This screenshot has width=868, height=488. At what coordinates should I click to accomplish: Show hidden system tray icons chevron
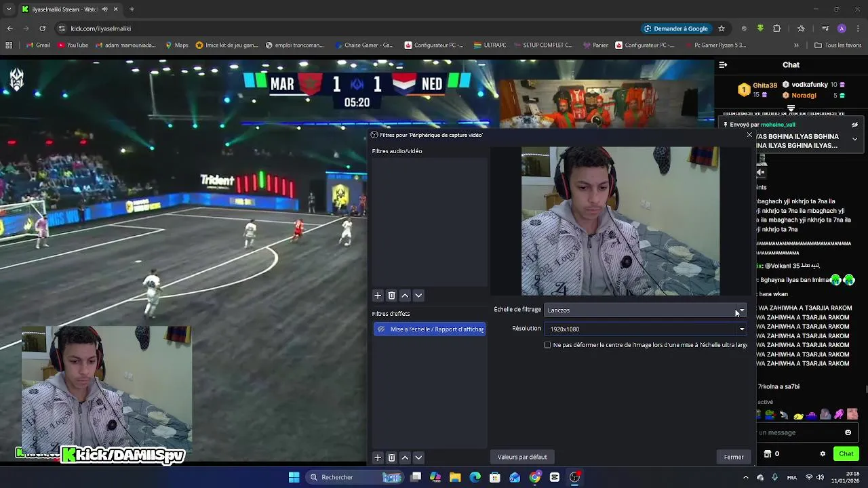746,477
